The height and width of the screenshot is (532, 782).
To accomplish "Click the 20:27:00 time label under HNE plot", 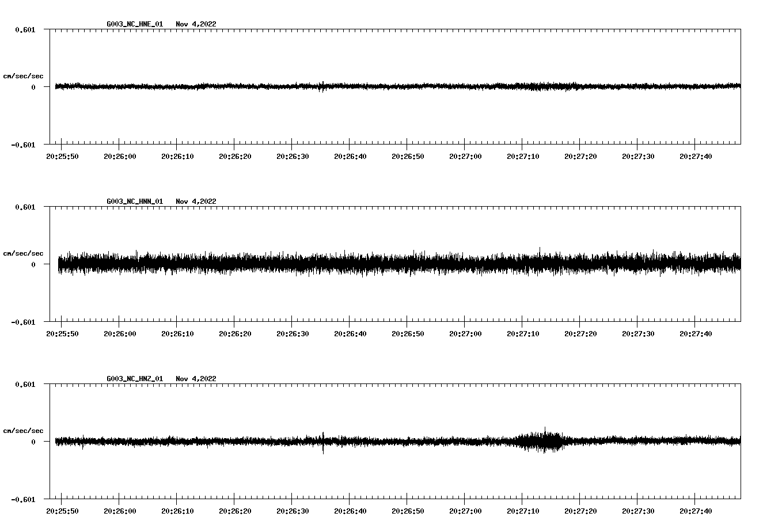I will pos(465,157).
